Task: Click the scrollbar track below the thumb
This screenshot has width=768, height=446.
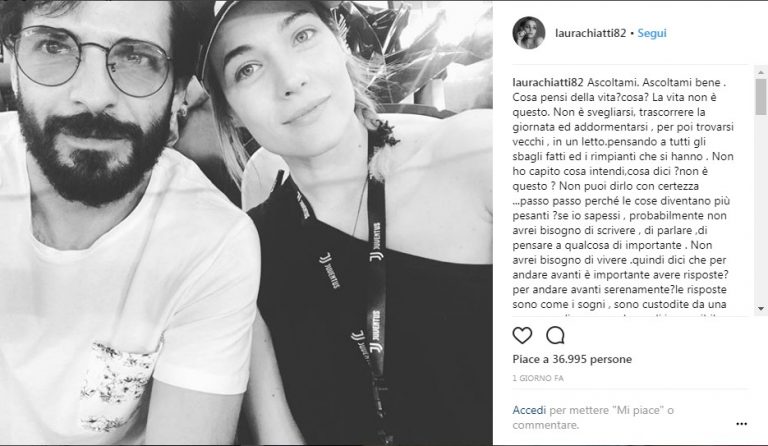Action: [x=761, y=210]
